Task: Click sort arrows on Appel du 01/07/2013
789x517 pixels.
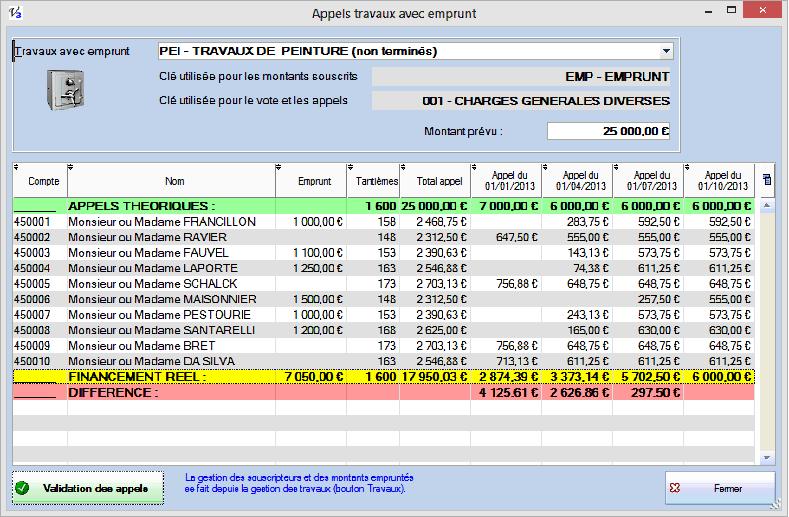Action: [616, 167]
